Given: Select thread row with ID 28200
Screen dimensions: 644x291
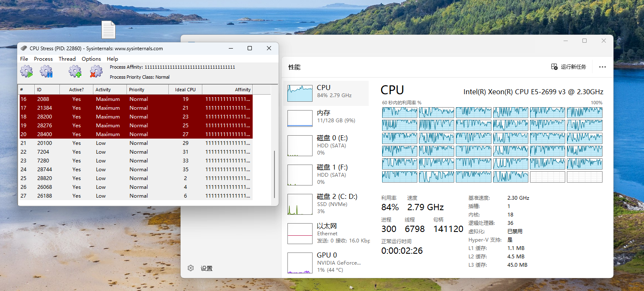Looking at the screenshot, I should pyautogui.click(x=135, y=117).
